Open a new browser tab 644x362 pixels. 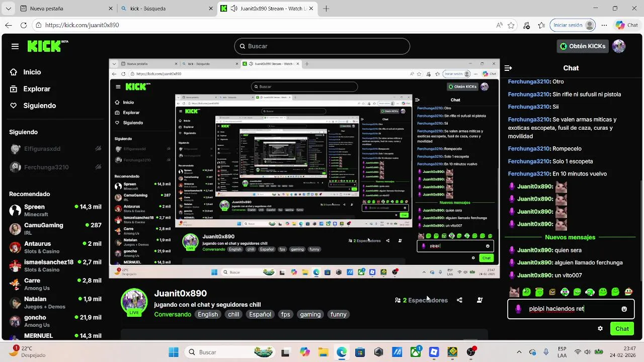coord(327,9)
